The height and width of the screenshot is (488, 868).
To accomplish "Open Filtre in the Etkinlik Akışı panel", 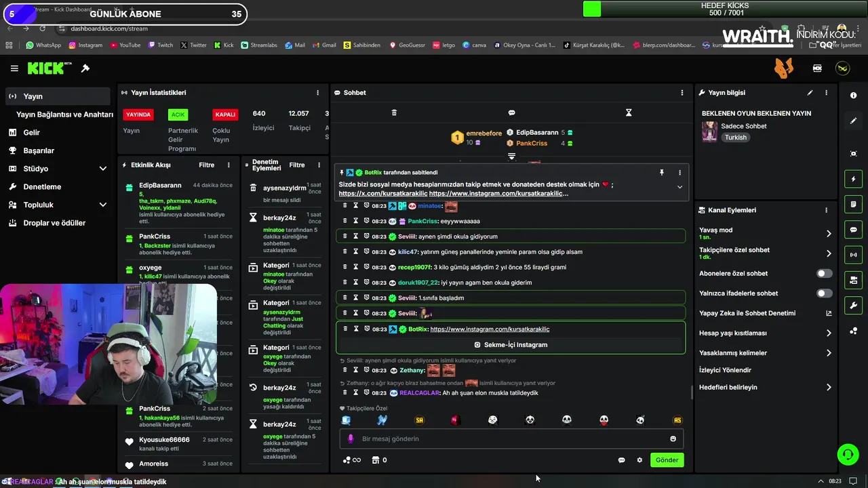I will pos(206,165).
